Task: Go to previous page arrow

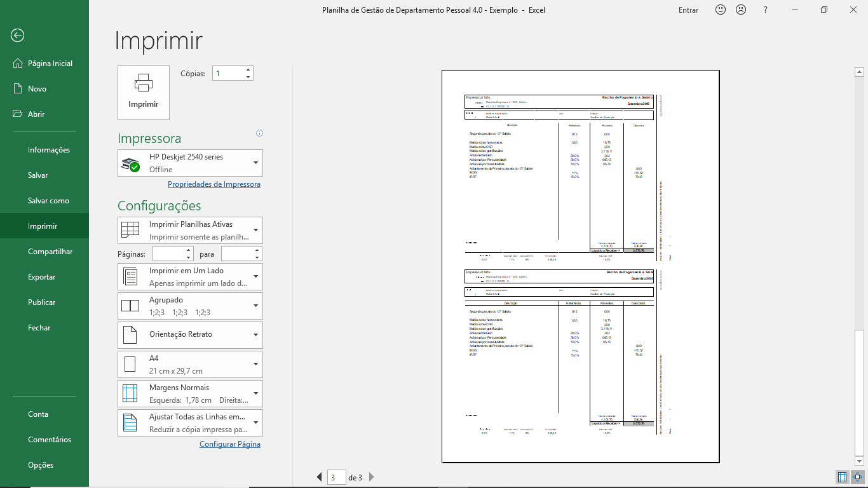Action: tap(320, 477)
